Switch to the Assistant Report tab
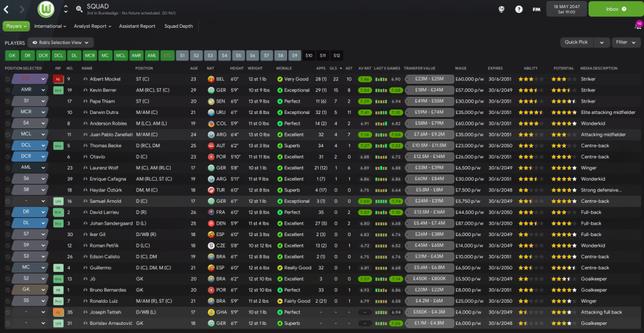The width and height of the screenshot is (644, 333). click(137, 26)
